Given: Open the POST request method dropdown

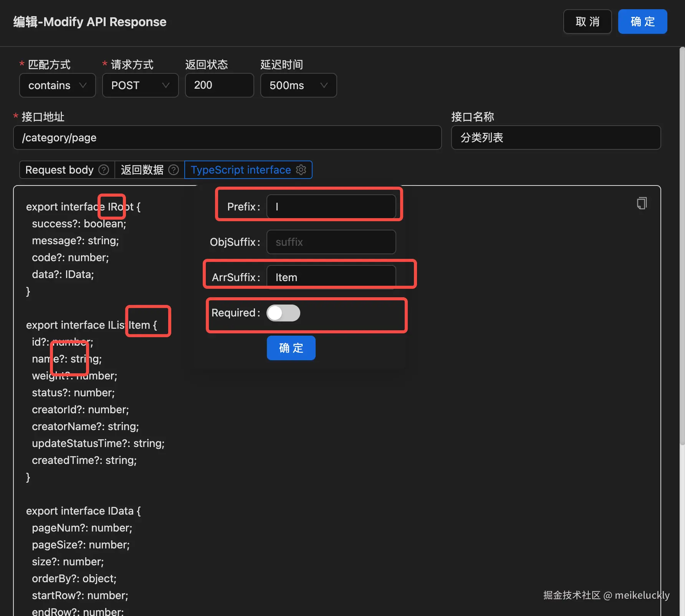Looking at the screenshot, I should coord(140,85).
